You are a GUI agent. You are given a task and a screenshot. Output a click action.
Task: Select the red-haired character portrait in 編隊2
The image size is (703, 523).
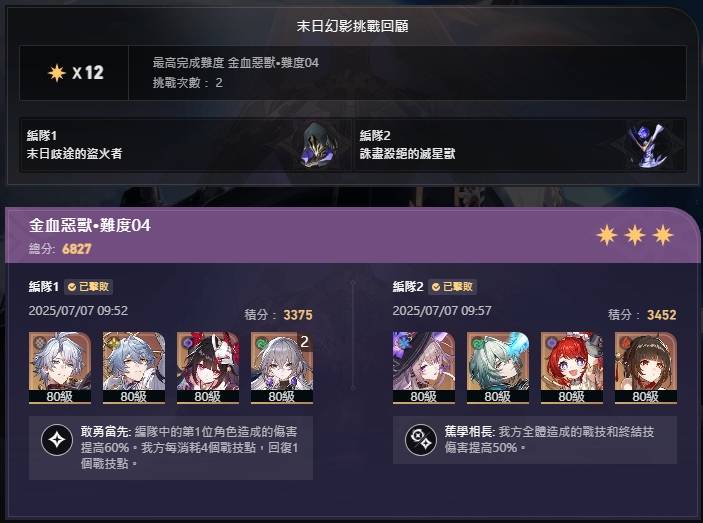click(x=572, y=368)
